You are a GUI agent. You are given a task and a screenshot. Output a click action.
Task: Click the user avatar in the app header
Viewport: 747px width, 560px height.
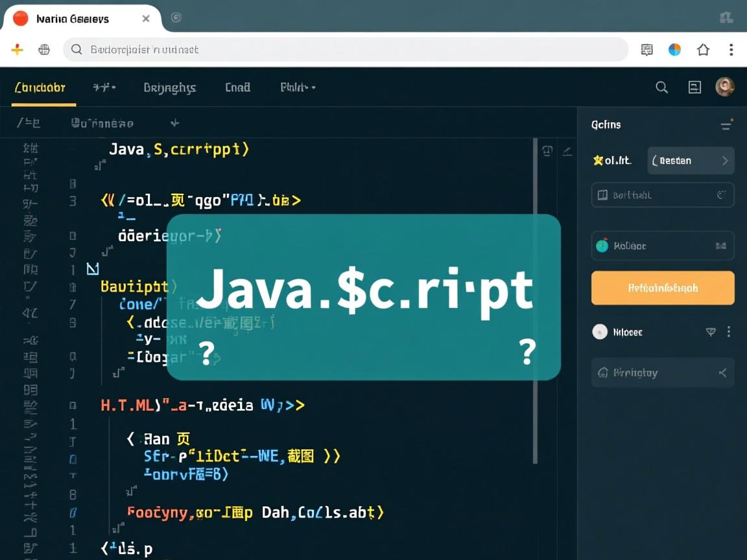[724, 87]
